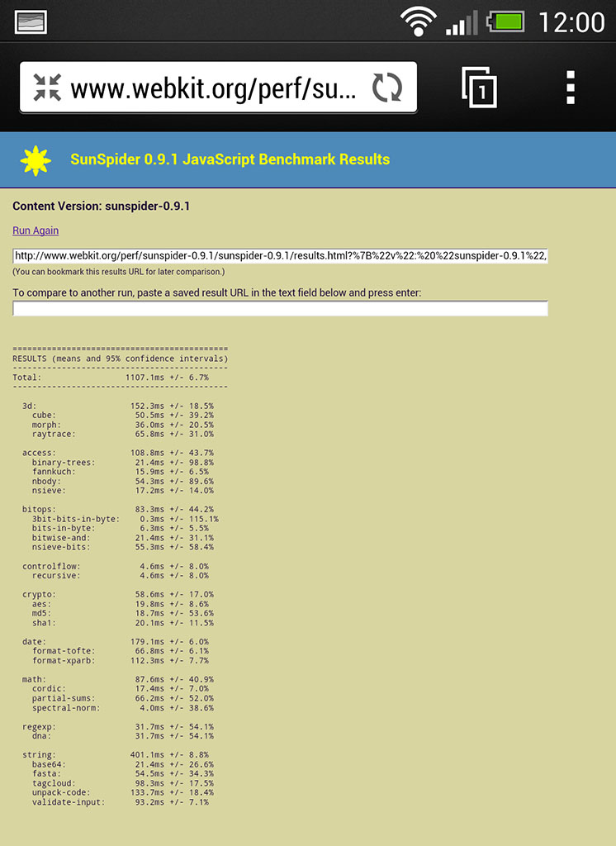This screenshot has width=616, height=846.
Task: Click the Run Again link
Action: 36,231
